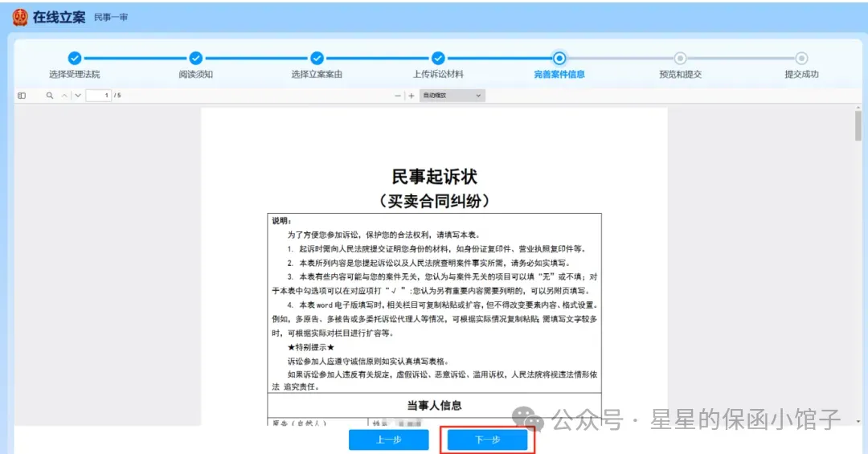The image size is (868, 454).
Task: Go to next page arrow
Action: 78,96
